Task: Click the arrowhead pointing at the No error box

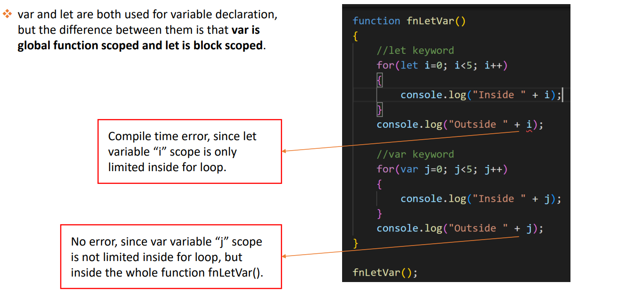Action: click(285, 256)
